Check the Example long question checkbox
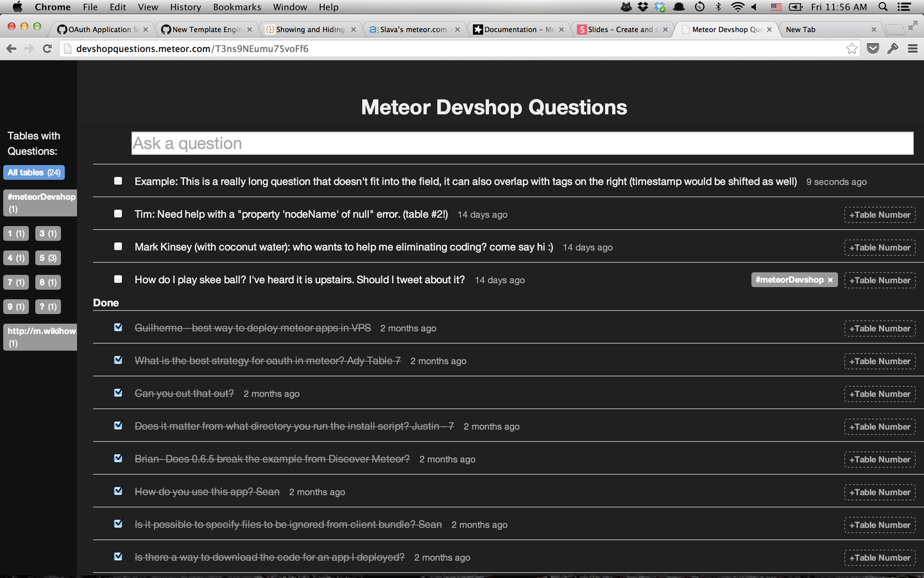This screenshot has height=578, width=924. click(x=118, y=181)
